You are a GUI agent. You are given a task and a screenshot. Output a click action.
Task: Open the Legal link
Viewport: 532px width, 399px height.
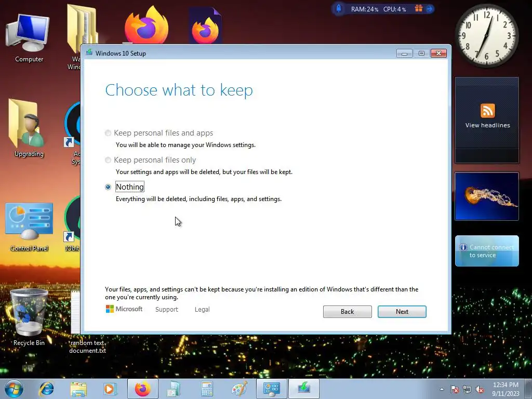tap(202, 310)
